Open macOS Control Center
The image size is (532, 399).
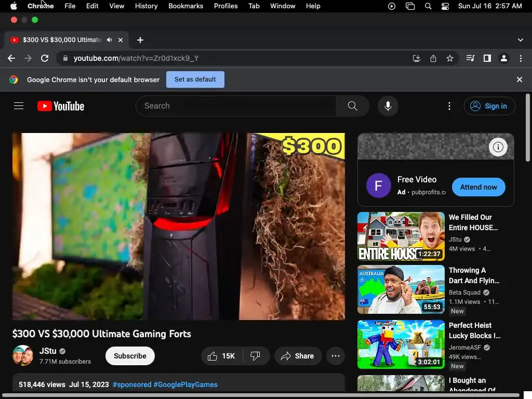click(445, 6)
